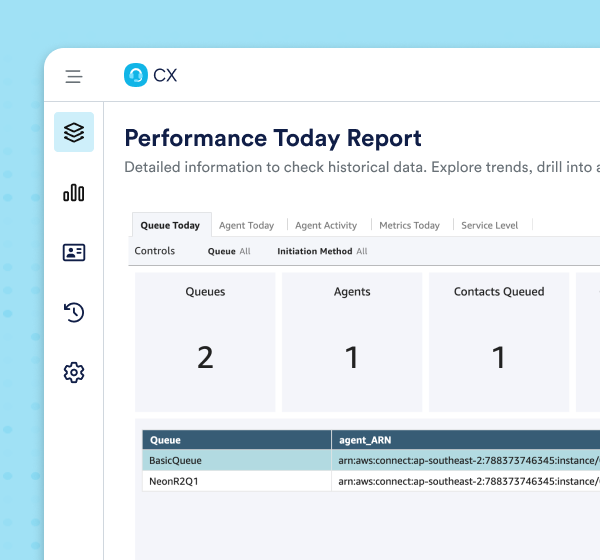The image size is (600, 560).
Task: Click the ARN cell in NeonR2Q1 row
Action: [466, 481]
